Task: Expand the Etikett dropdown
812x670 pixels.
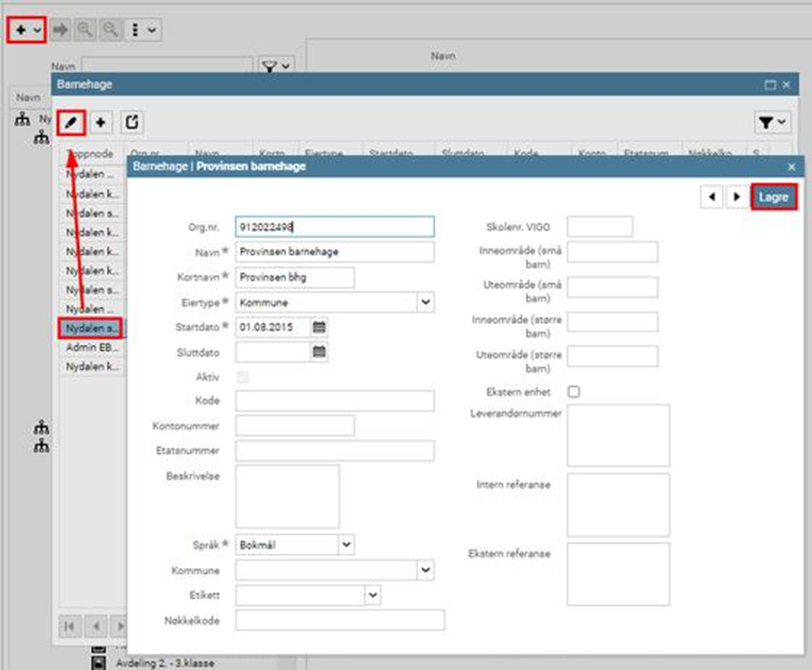Action: 371,594
